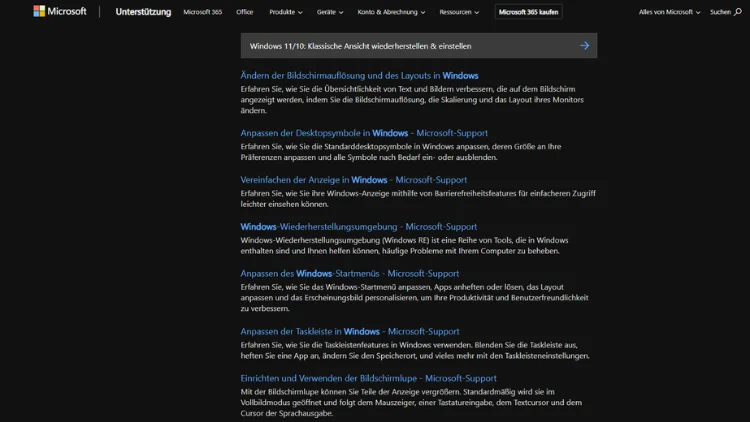Image resolution: width=750 pixels, height=422 pixels.
Task: Open Vereinfachen der Anzeige in Windows link
Action: (353, 180)
